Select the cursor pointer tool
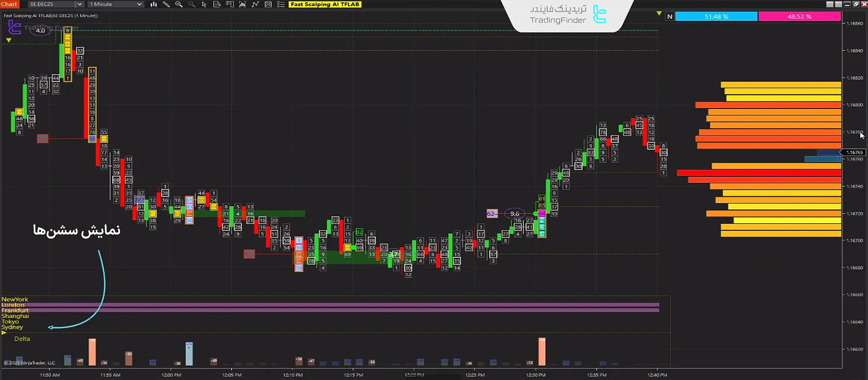The image size is (868, 380). tap(204, 4)
